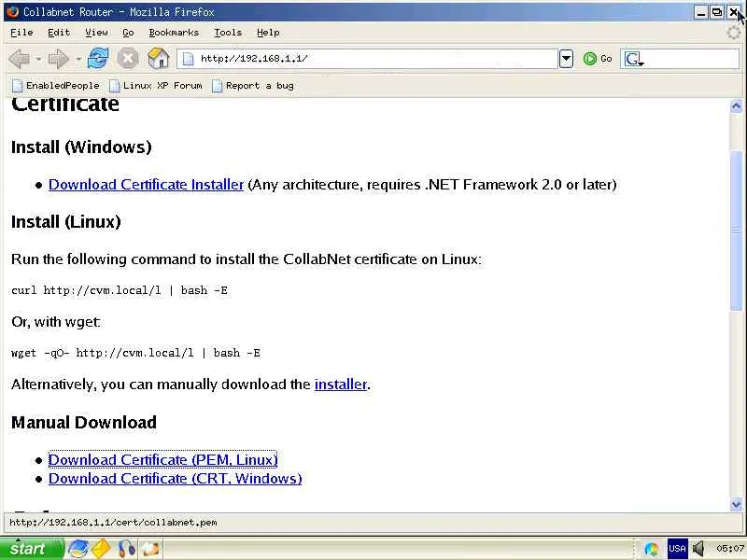
Task: Click the 05:07 taskbar clock
Action: click(730, 549)
